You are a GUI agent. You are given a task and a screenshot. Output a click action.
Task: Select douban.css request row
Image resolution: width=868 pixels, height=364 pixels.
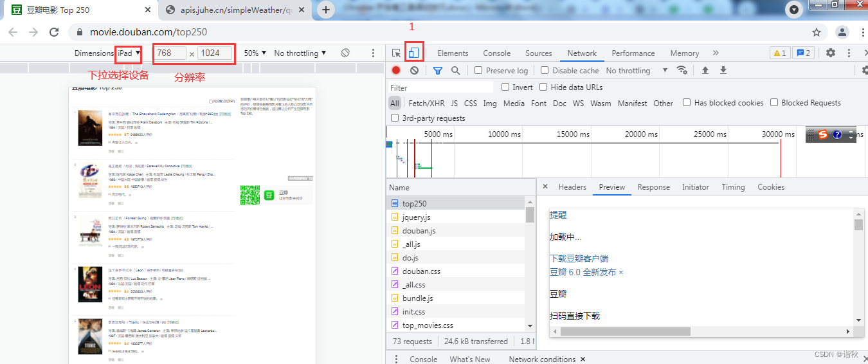point(456,271)
